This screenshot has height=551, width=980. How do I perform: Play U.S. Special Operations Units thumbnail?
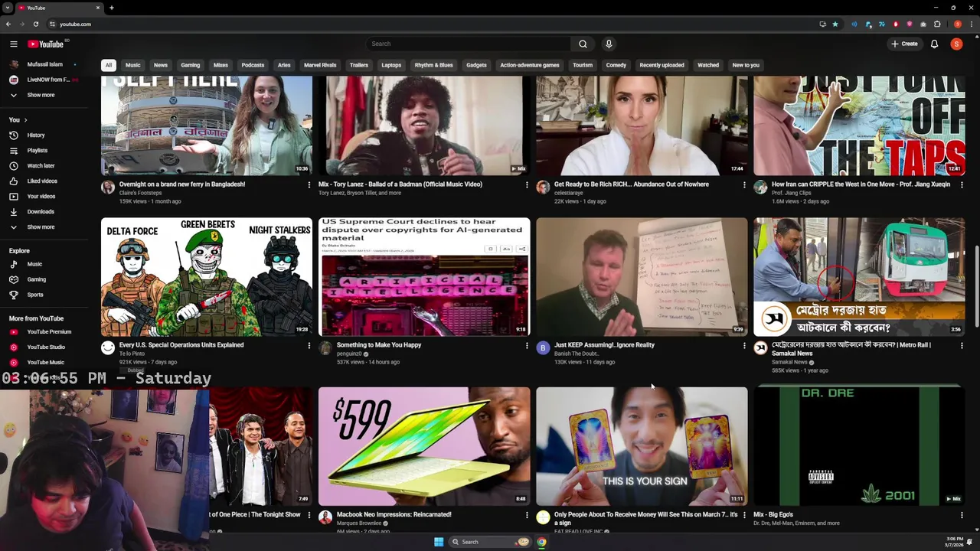click(207, 277)
